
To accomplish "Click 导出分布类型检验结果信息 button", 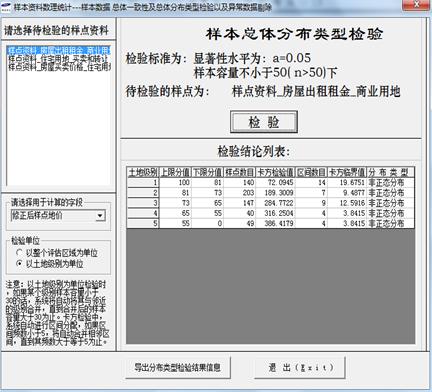I will 178,367.
